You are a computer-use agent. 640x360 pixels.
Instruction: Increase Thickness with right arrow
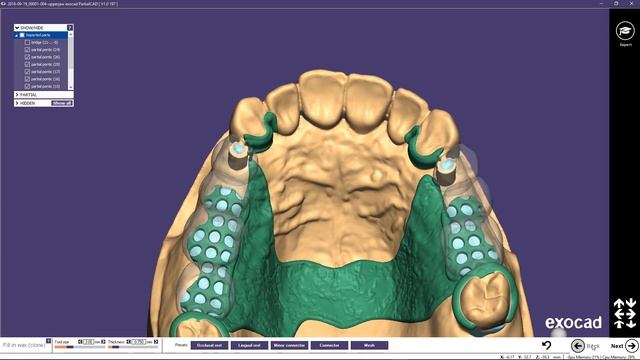tap(156, 342)
